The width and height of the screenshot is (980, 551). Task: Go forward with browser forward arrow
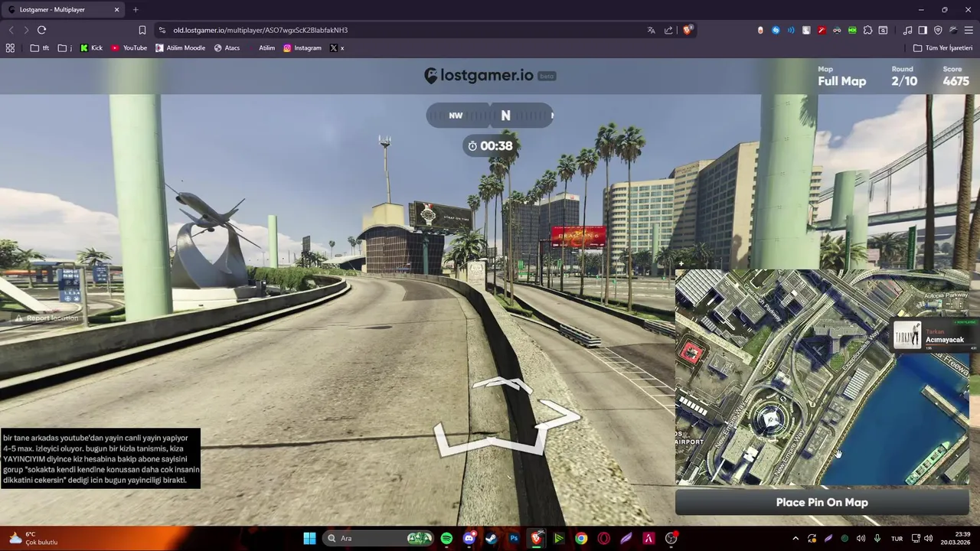(x=26, y=30)
